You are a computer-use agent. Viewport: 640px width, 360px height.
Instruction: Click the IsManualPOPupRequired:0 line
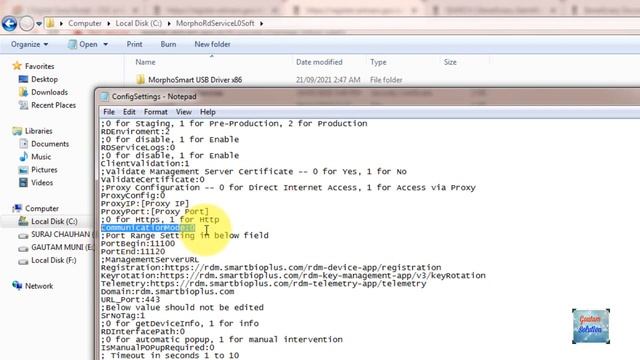click(158, 347)
